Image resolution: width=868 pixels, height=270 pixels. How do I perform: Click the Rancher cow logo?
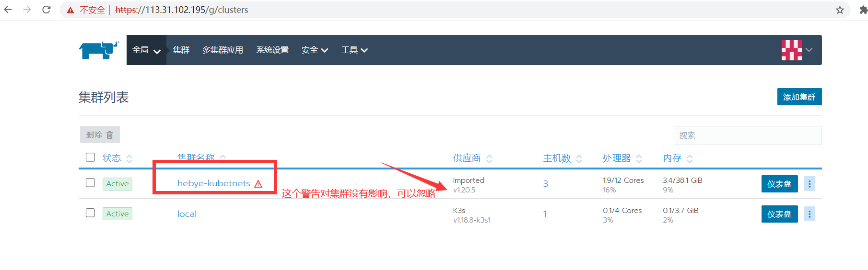click(99, 50)
